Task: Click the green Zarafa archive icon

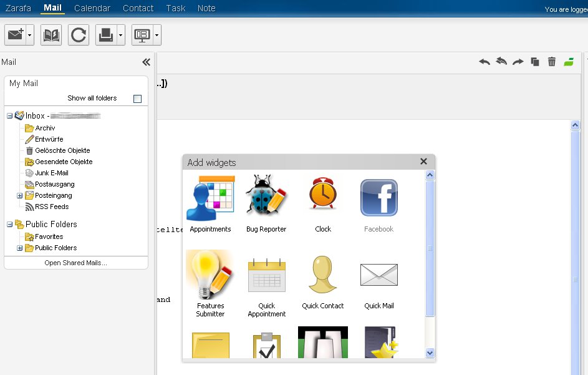Action: 569,62
